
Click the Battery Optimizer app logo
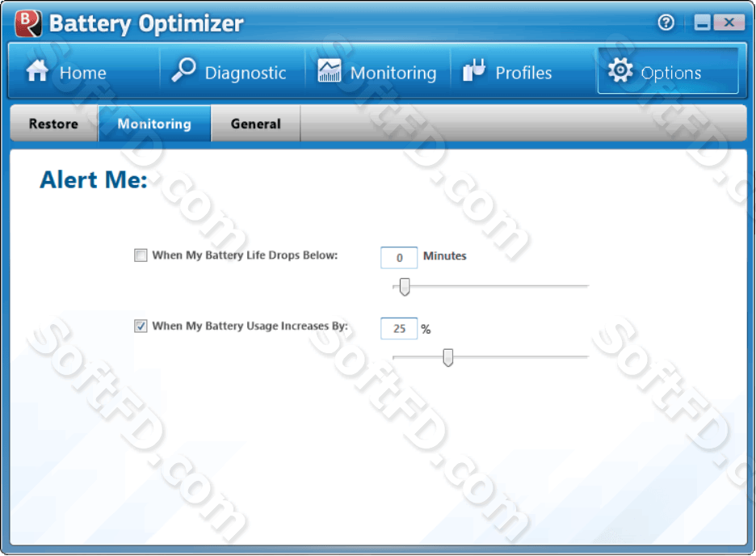[x=28, y=23]
